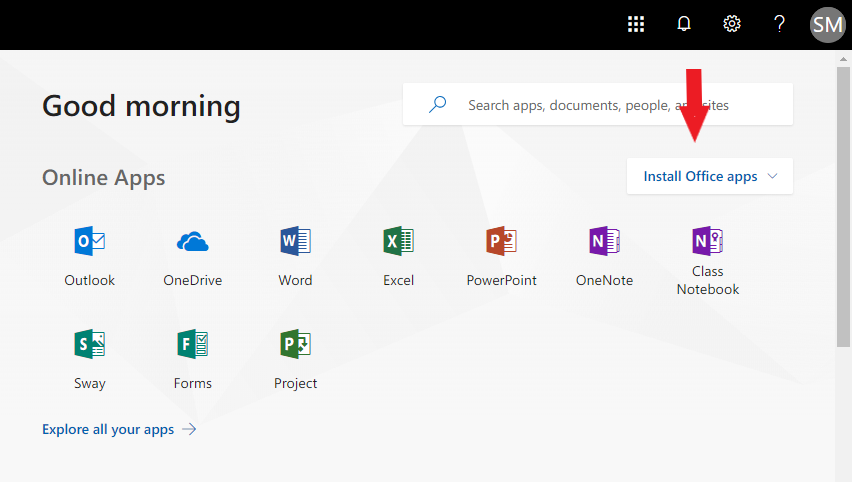Screen dimensions: 852x482
Task: Open the Outlook app icon
Action: pos(90,242)
